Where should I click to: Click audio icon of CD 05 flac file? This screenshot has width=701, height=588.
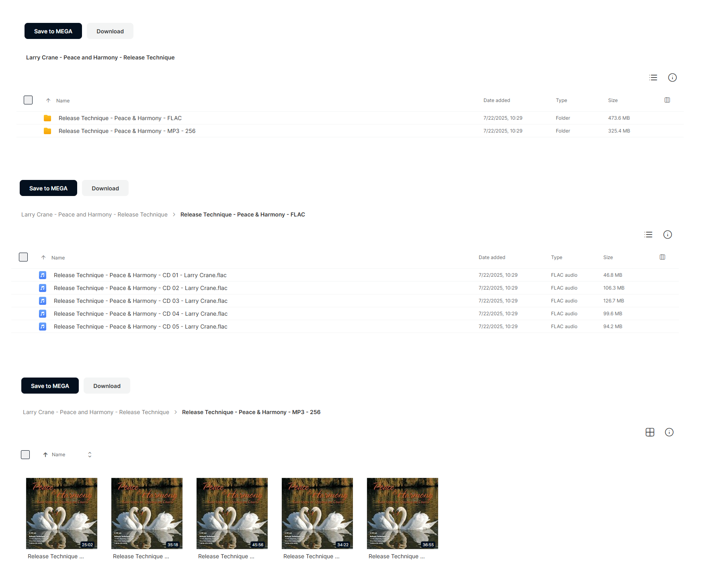(43, 327)
